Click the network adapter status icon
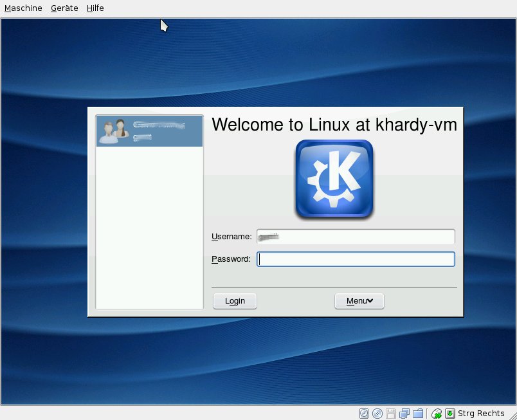 click(x=404, y=413)
